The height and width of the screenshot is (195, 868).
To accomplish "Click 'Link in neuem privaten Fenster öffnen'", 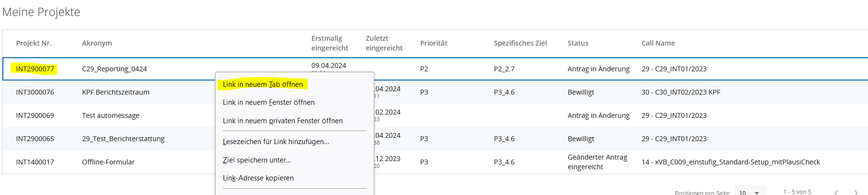I will tap(283, 121).
